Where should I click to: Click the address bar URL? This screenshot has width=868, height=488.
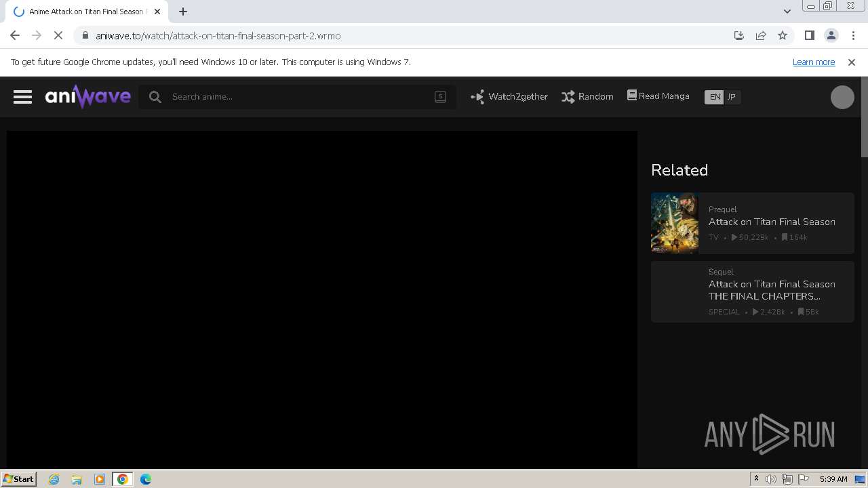click(218, 35)
